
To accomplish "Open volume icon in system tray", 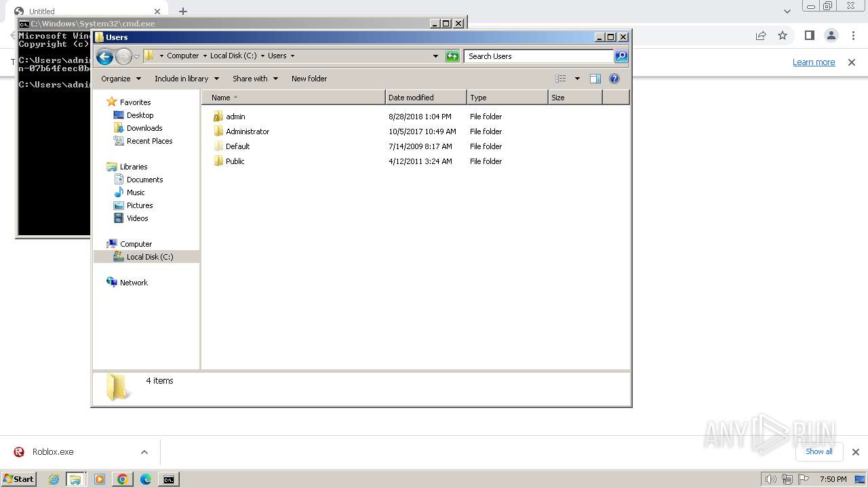I will [x=770, y=479].
